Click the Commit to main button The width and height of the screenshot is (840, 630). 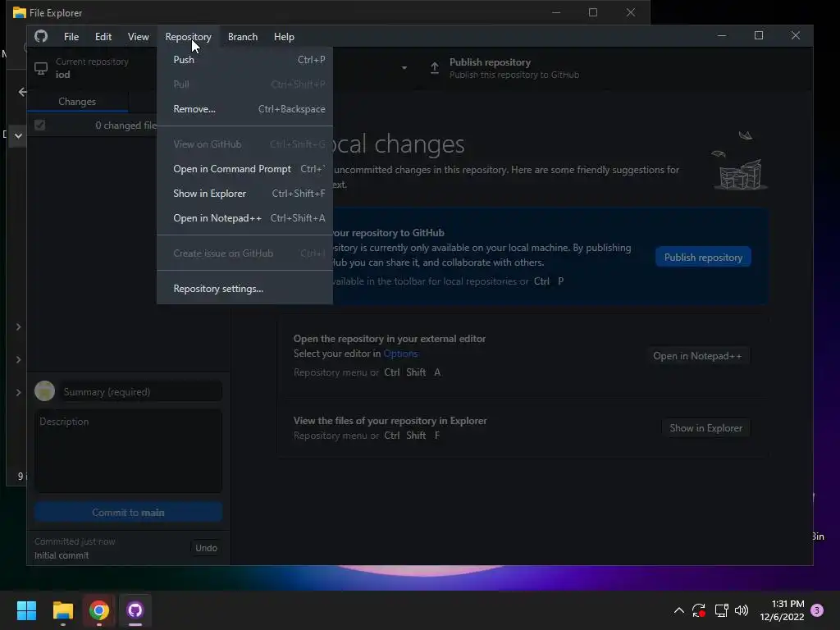click(x=128, y=513)
